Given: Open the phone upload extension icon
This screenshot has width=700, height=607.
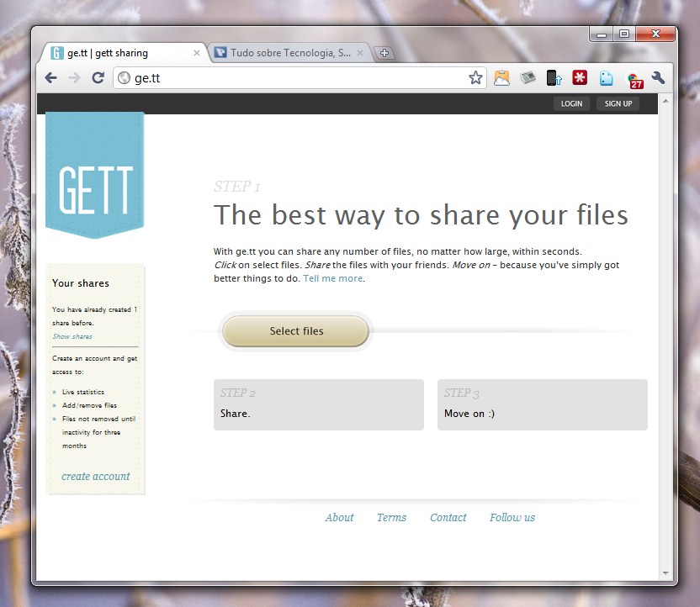Looking at the screenshot, I should pyautogui.click(x=554, y=78).
